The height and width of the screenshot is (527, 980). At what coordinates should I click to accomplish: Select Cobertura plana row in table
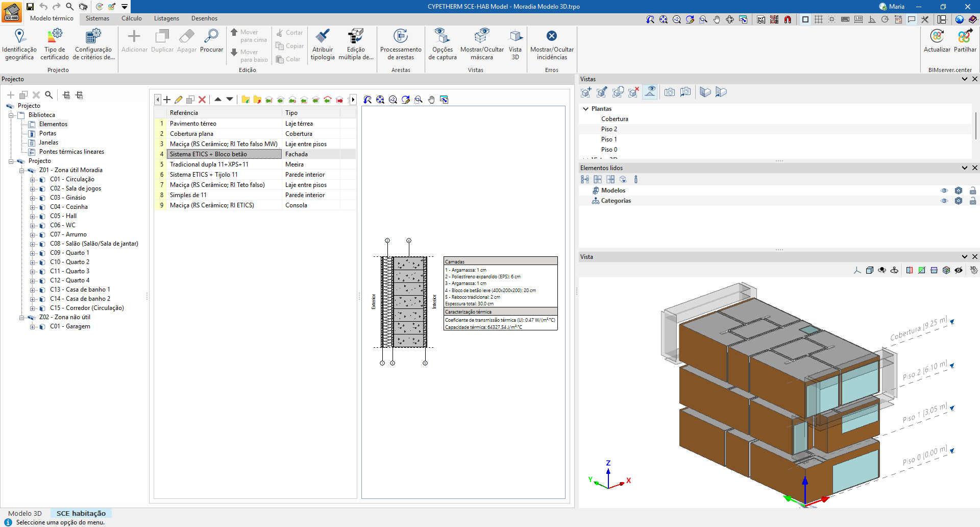(191, 134)
